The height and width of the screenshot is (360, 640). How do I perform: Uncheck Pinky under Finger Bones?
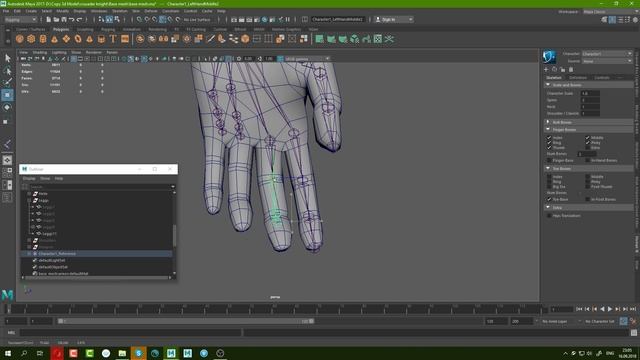587,143
